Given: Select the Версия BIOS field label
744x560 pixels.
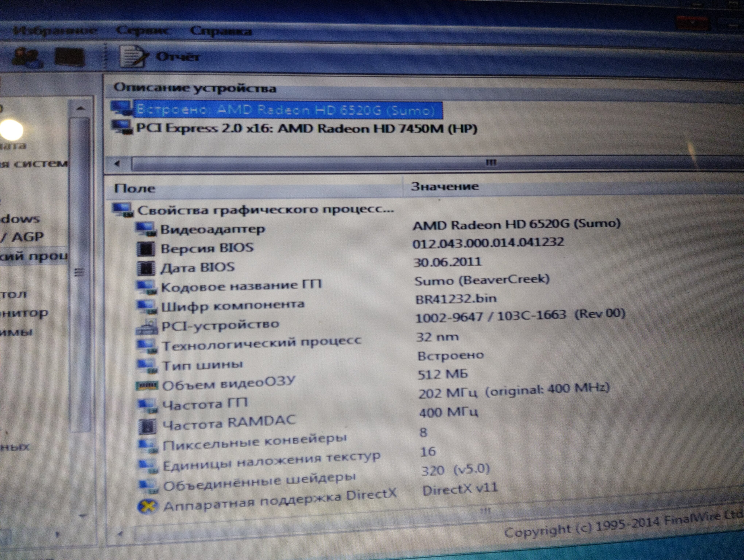Looking at the screenshot, I should [x=207, y=248].
